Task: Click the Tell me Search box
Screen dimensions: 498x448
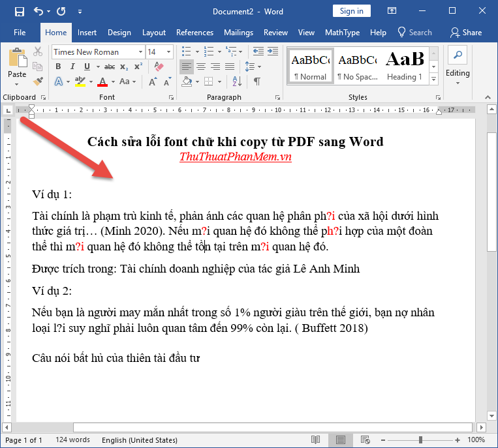Action: (415, 33)
